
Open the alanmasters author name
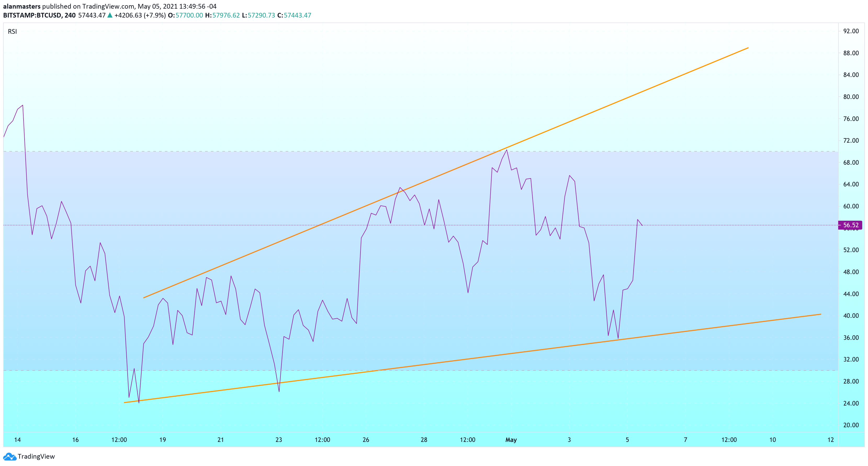(x=21, y=6)
